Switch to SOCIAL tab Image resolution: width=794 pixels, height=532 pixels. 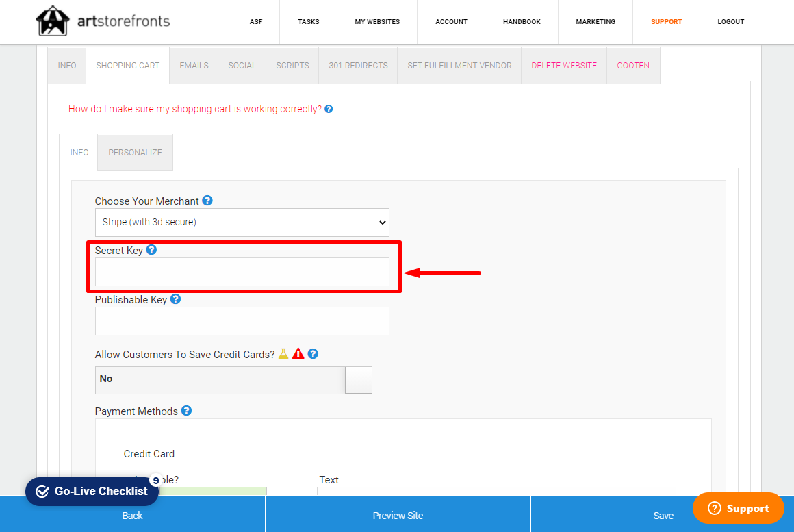[242, 65]
